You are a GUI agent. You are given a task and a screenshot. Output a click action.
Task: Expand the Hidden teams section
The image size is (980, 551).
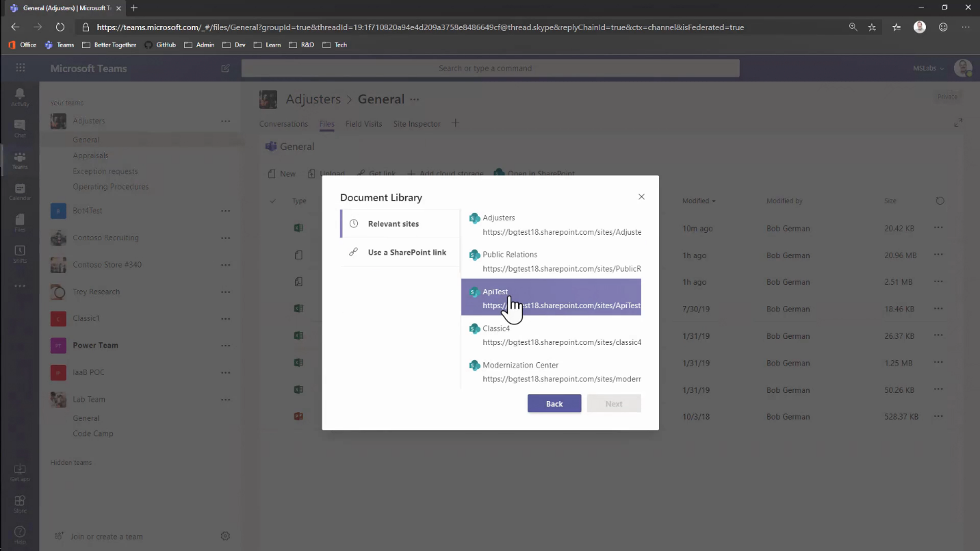71,463
